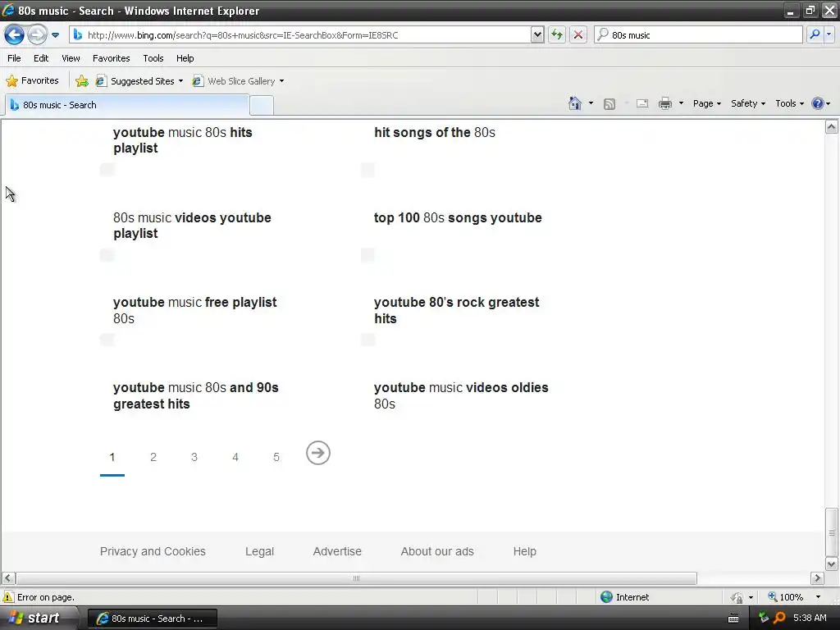840x630 pixels.
Task: Click the blue Help question icon
Action: pos(818,103)
